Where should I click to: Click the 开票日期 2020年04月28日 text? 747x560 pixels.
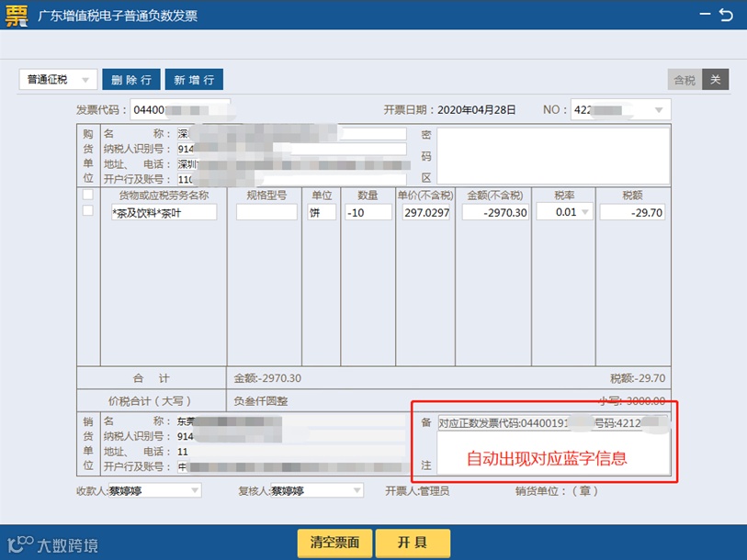(x=449, y=110)
